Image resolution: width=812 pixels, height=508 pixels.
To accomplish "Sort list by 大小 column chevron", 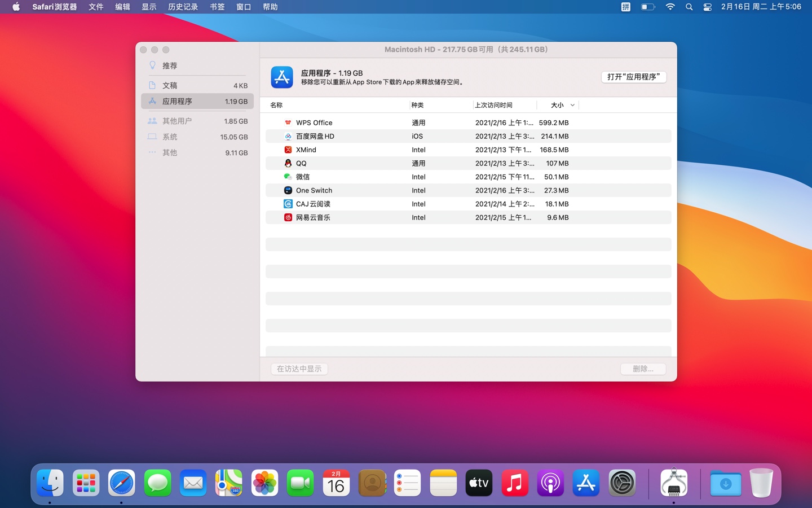I will tap(572, 105).
